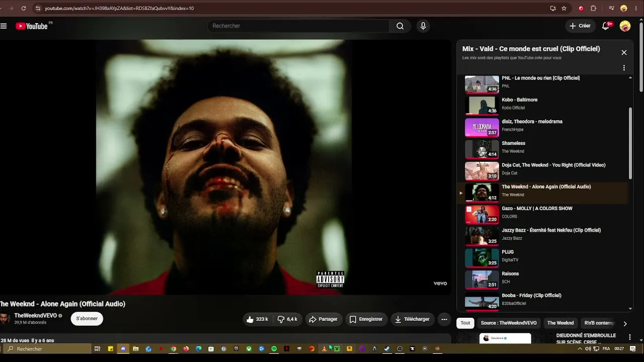This screenshot has height=362, width=644.
Task: Click the browser address bar URL
Action: (119, 8)
